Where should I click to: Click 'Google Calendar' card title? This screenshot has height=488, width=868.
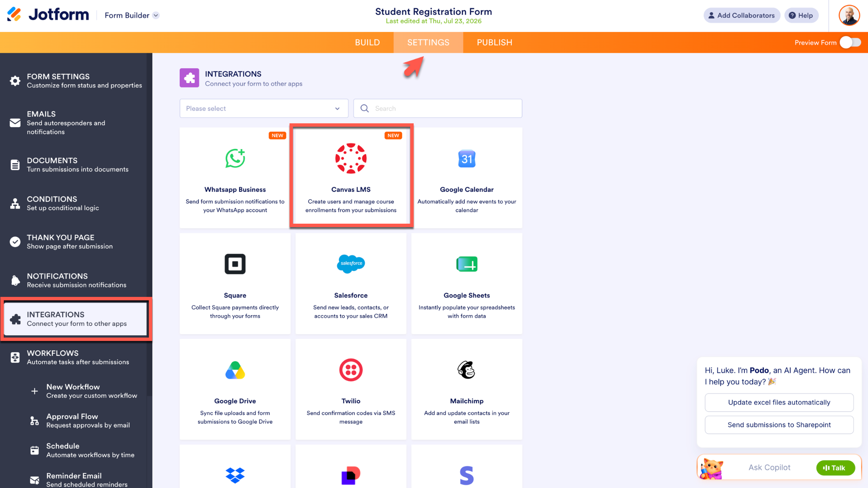click(467, 189)
